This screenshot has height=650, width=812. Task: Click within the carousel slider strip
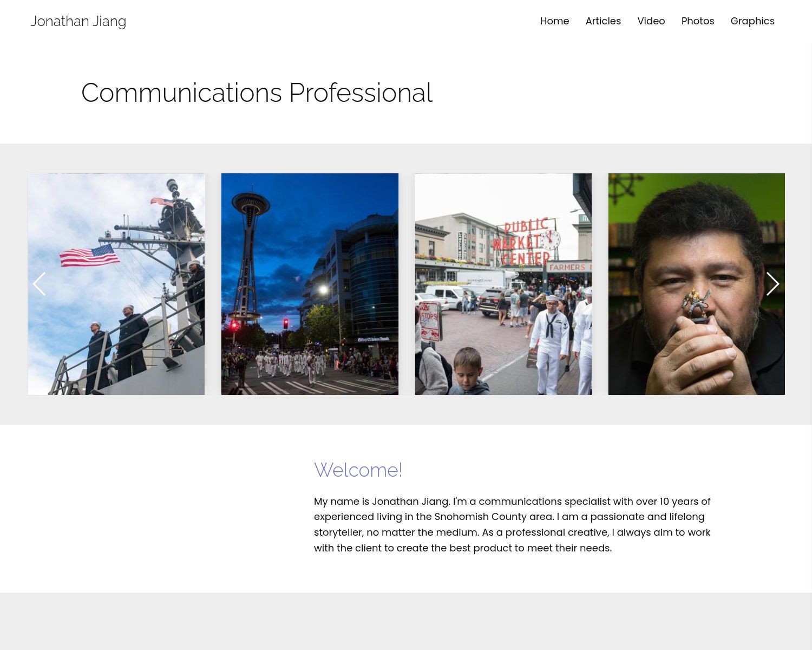point(406,284)
